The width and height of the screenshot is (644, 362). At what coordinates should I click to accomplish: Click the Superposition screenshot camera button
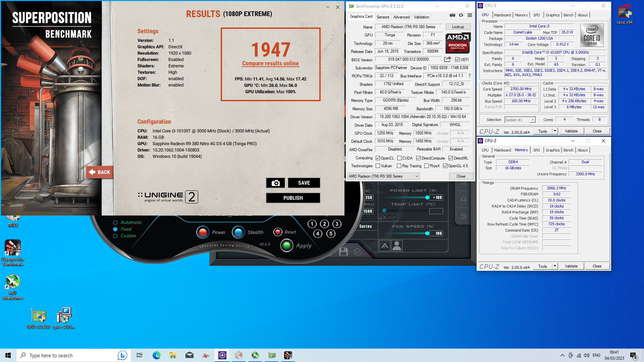point(276,183)
